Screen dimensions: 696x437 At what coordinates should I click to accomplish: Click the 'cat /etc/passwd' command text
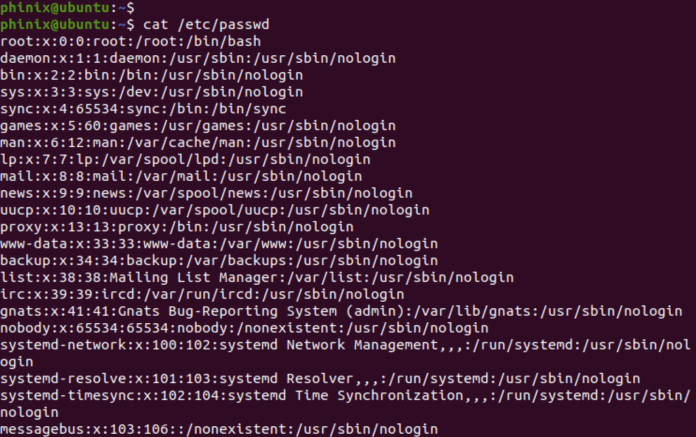pos(206,24)
